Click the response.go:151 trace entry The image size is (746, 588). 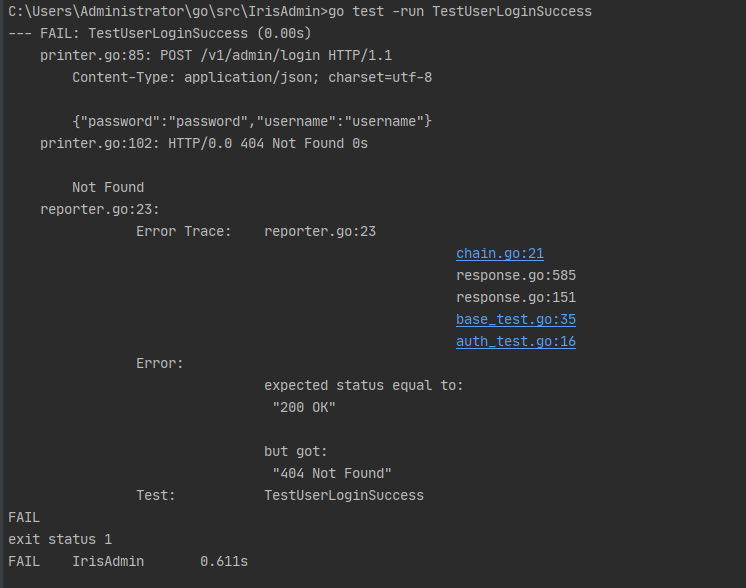516,298
